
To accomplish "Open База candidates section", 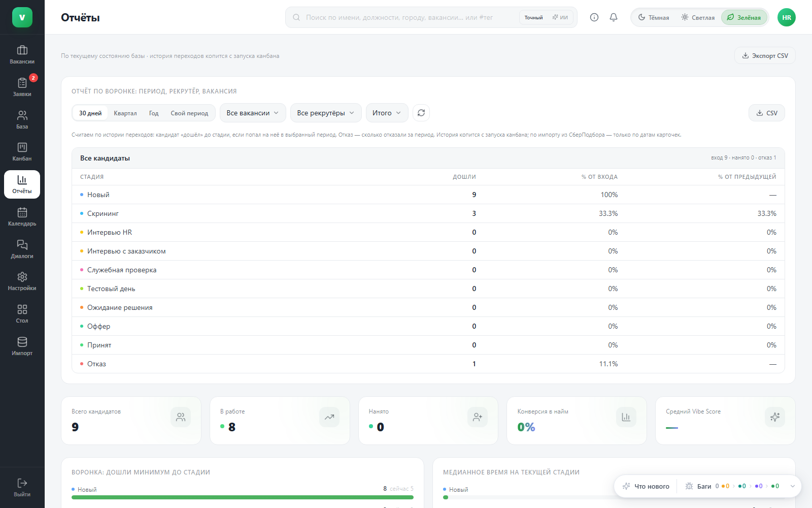I will point(22,120).
